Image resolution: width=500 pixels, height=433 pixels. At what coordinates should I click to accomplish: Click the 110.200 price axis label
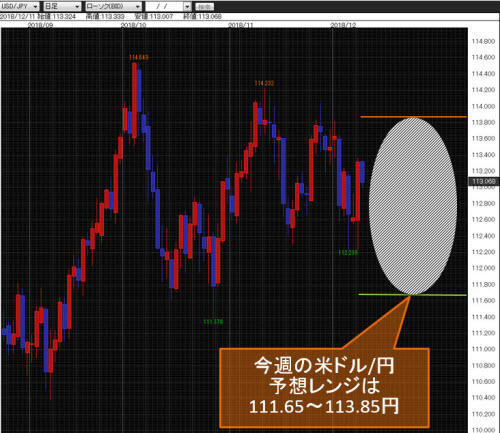point(483,414)
